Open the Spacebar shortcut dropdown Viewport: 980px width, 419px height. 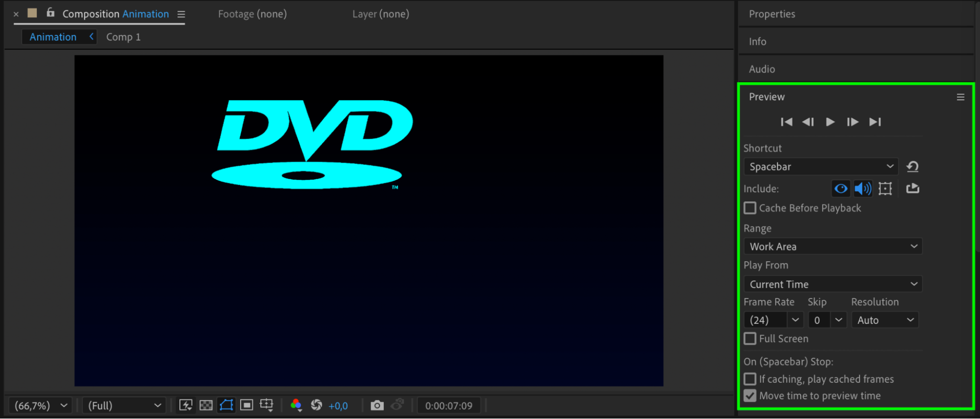pos(821,167)
